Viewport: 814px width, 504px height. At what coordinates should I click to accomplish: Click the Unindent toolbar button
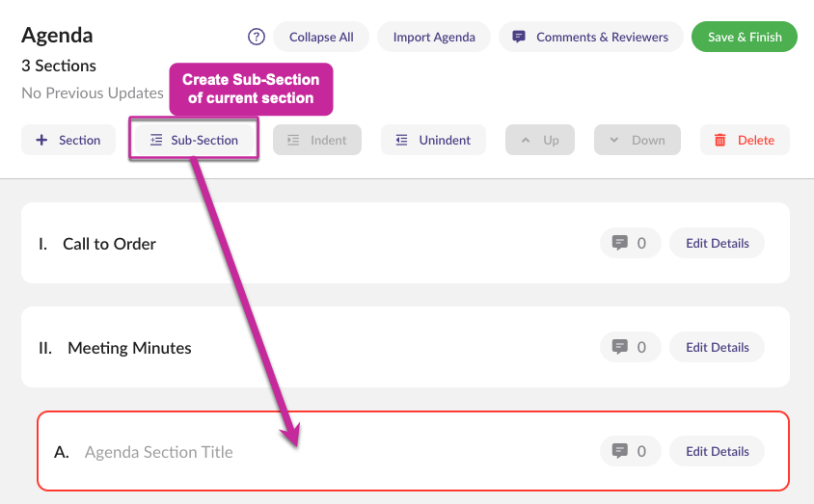(x=433, y=140)
